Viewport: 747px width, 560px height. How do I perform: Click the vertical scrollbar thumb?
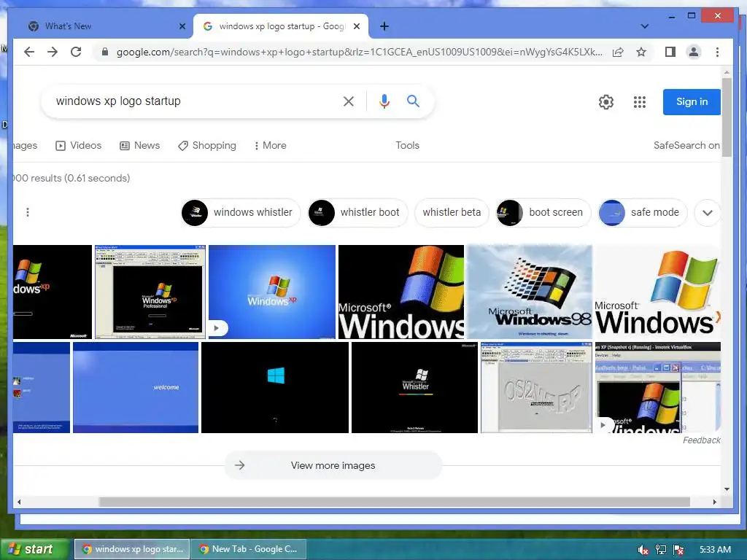(x=727, y=117)
